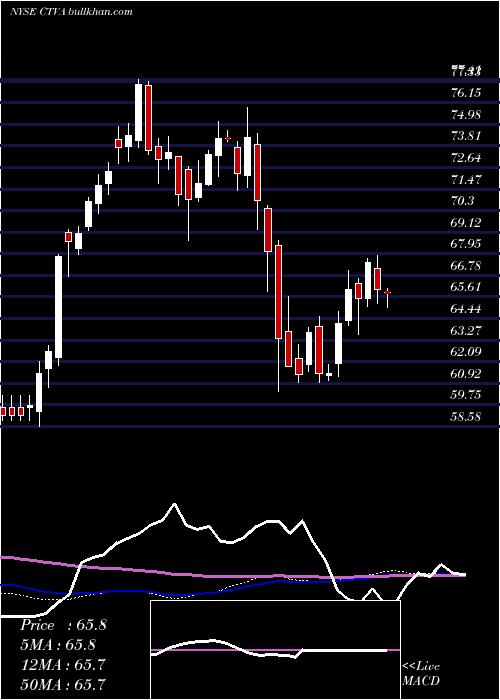500x700 pixels.
Task: Click the 12MA : 65.7 readout
Action: click(x=63, y=665)
